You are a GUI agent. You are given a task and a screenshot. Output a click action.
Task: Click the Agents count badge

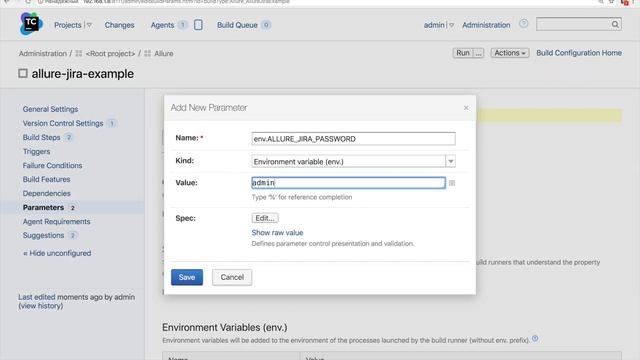pyautogui.click(x=183, y=25)
